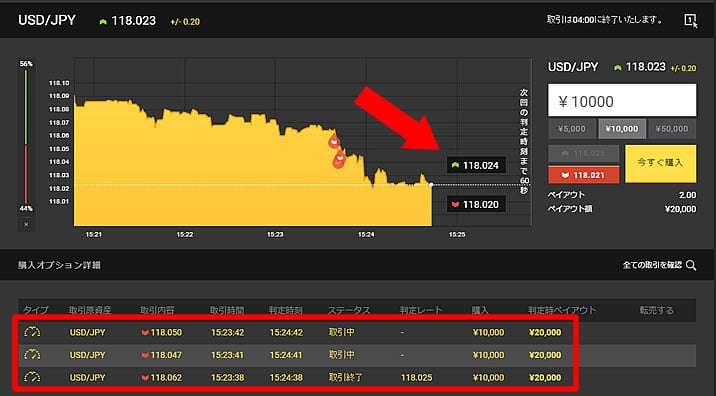Screen dimensions: 716x396
Task: Click the green 118.024 High label on chart
Action: (x=476, y=165)
